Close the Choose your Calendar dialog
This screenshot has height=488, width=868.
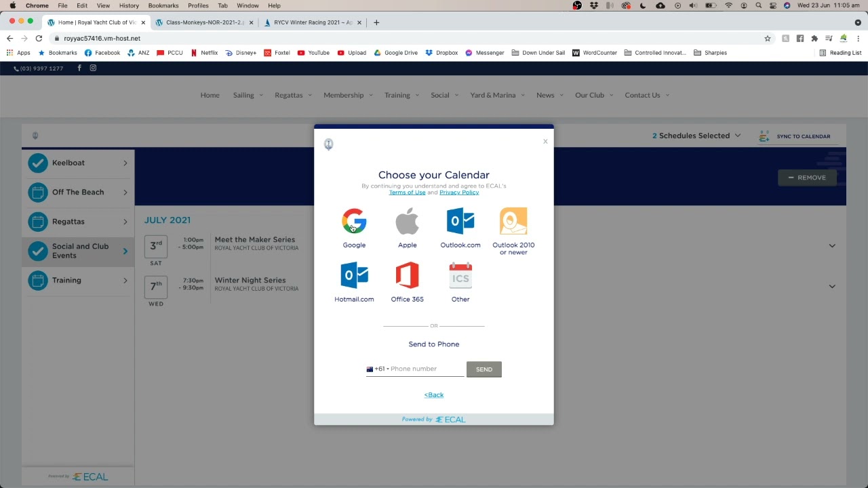(x=545, y=142)
